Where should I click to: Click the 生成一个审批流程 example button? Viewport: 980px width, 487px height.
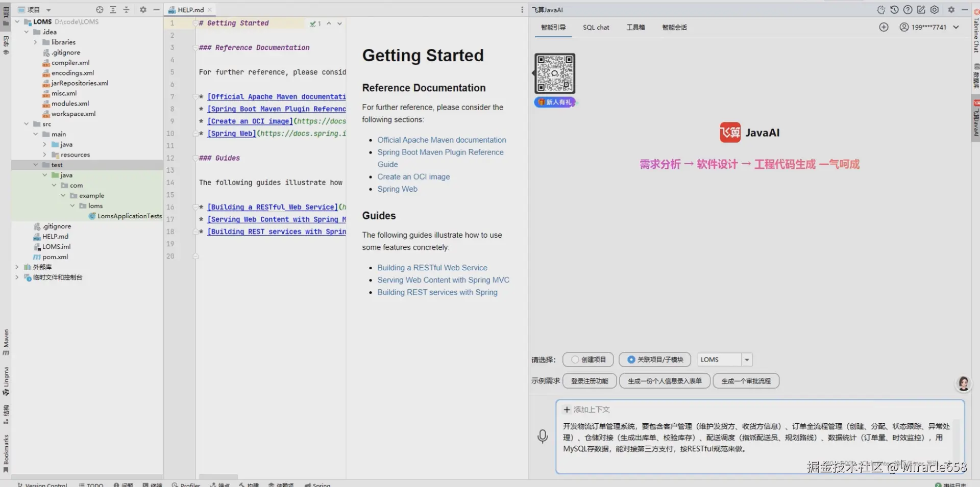pos(746,381)
